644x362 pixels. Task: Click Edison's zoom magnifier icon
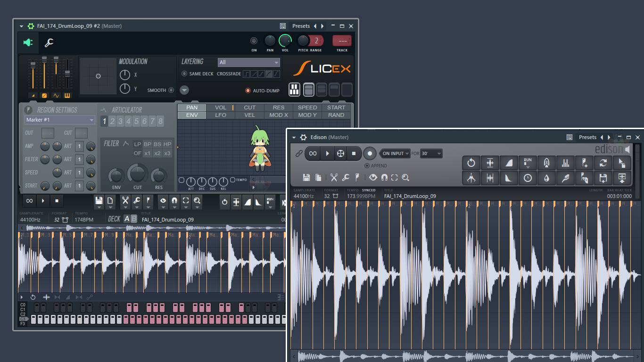tap(405, 177)
